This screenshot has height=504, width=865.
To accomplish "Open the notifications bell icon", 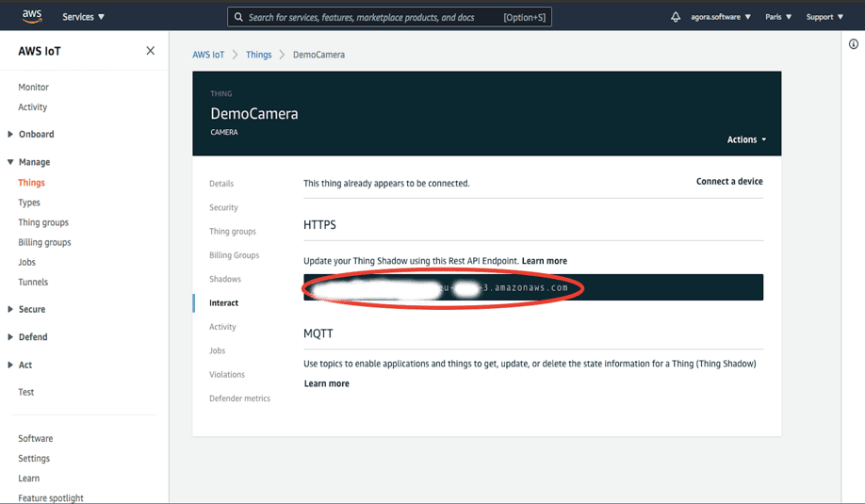I will pyautogui.click(x=676, y=17).
